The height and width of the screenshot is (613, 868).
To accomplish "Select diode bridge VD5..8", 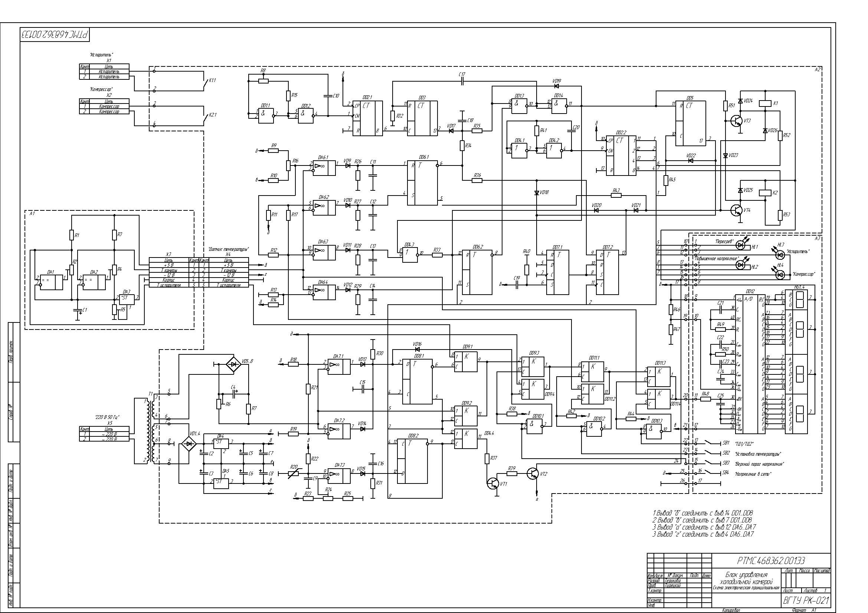I will [x=233, y=365].
